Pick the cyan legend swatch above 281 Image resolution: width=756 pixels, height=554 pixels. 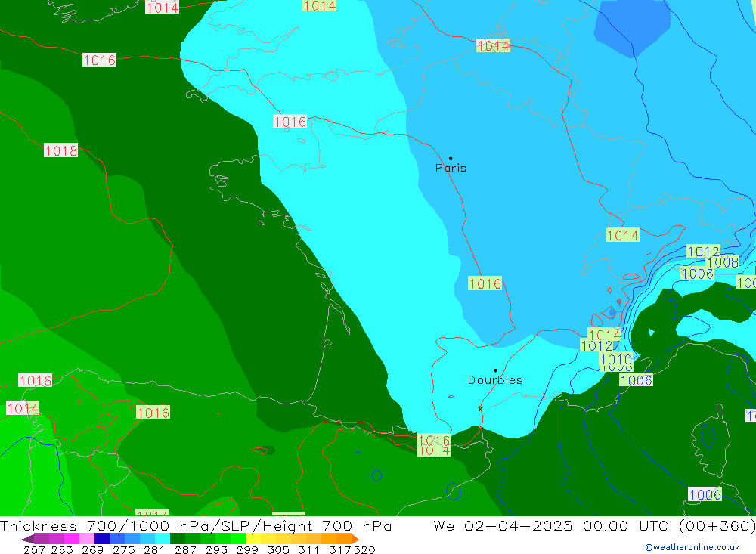[x=163, y=539]
